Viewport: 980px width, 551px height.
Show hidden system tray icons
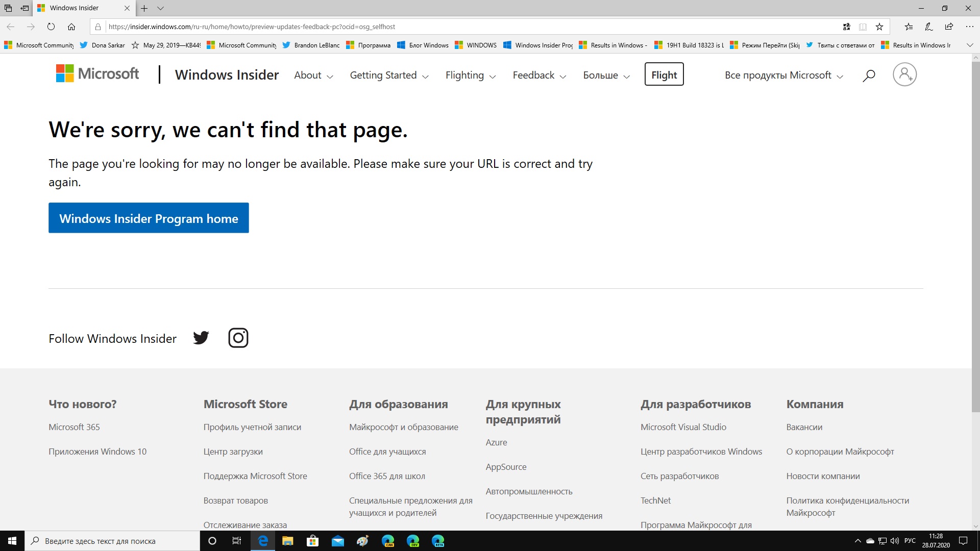click(857, 541)
